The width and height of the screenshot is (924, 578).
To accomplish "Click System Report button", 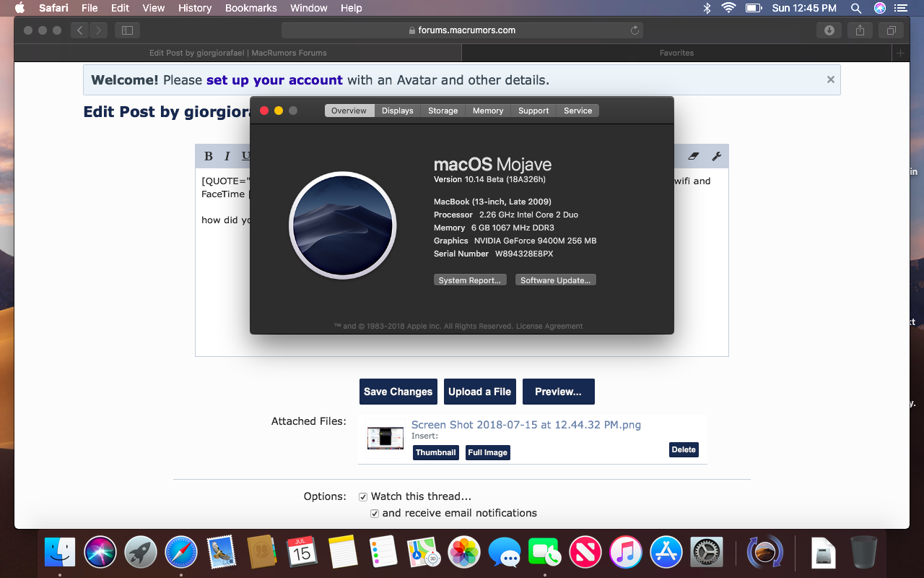I will (470, 280).
